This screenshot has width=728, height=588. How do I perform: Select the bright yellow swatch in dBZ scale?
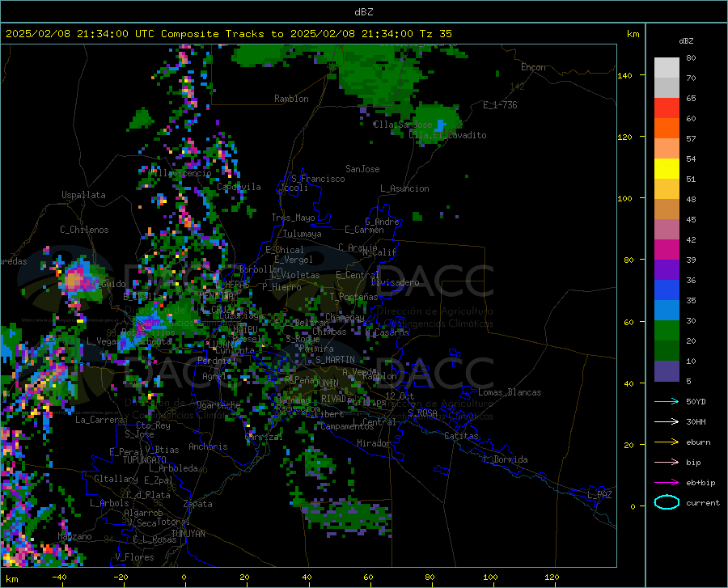667,169
